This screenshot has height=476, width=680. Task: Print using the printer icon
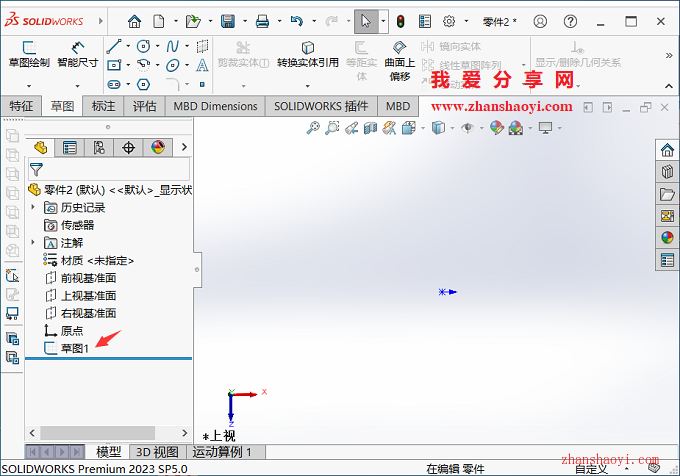[x=262, y=21]
